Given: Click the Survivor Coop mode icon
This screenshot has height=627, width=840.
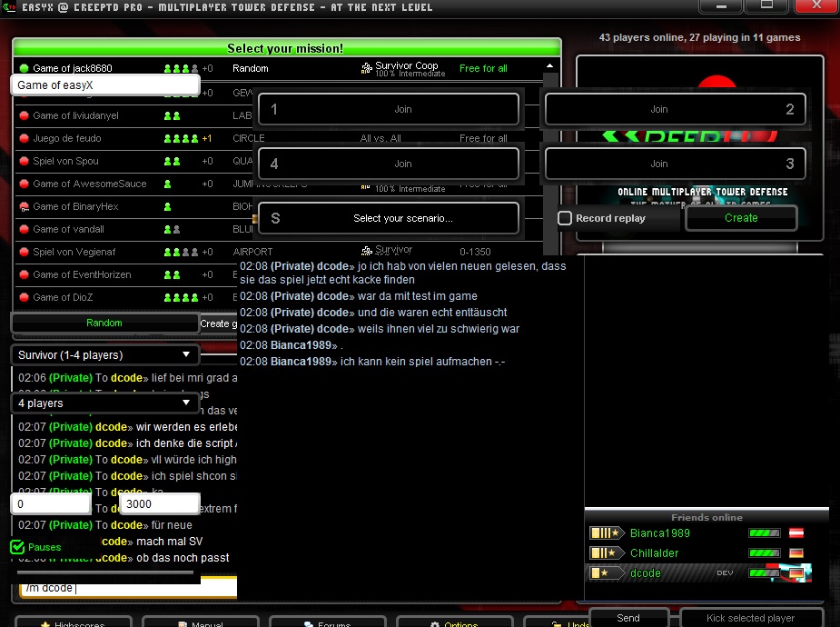Looking at the screenshot, I should [367, 68].
